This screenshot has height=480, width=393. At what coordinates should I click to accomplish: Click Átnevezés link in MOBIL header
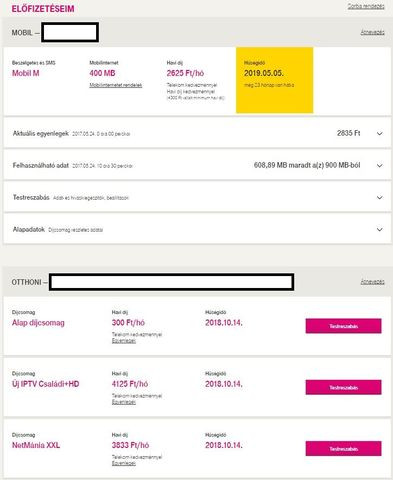(x=372, y=32)
